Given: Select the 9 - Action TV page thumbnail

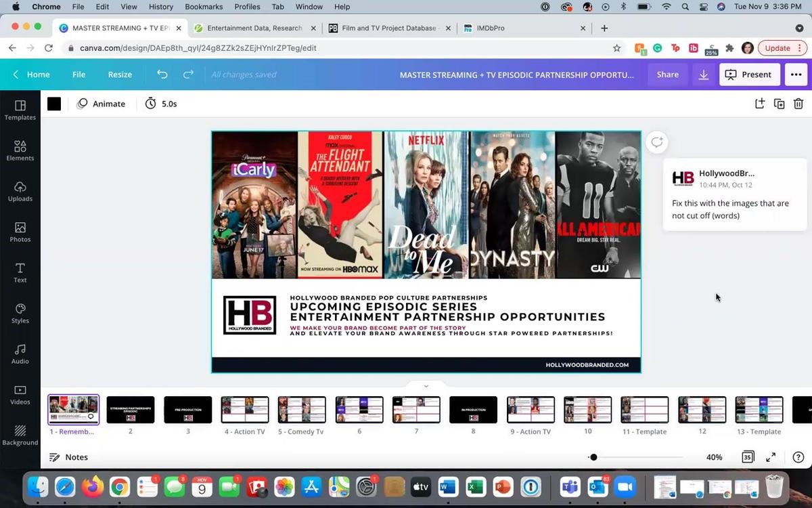Looking at the screenshot, I should click(531, 410).
